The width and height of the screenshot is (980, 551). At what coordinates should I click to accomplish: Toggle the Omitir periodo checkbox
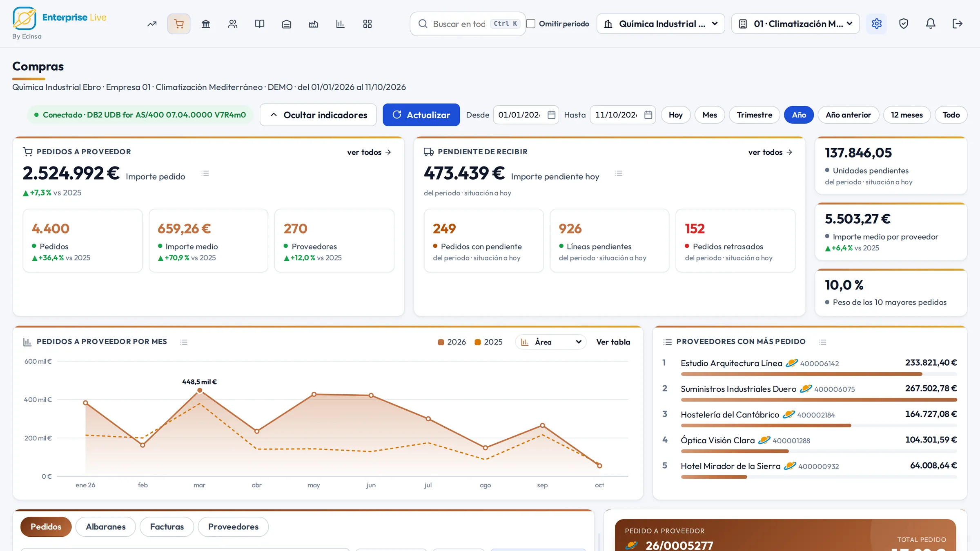[x=531, y=24]
